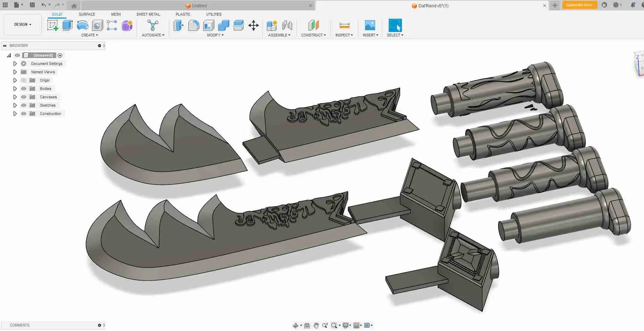Click the Automate tool icon
Image resolution: width=644 pixels, height=331 pixels.
[153, 25]
